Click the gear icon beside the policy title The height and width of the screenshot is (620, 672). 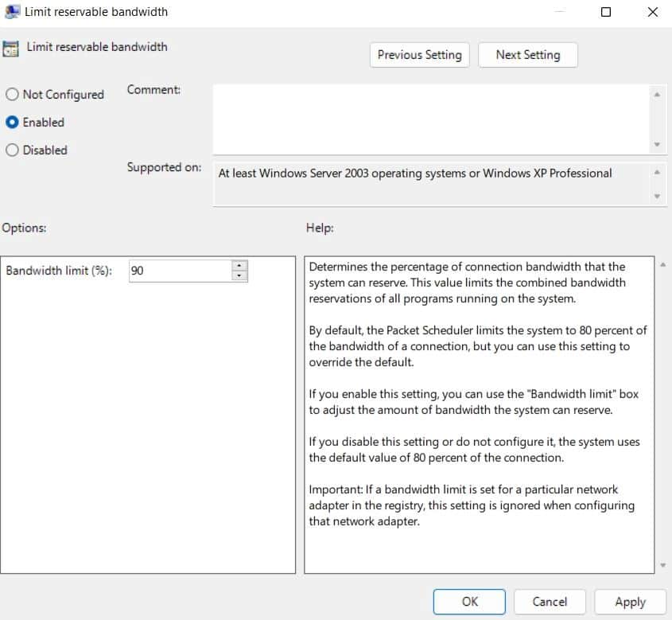(x=11, y=47)
